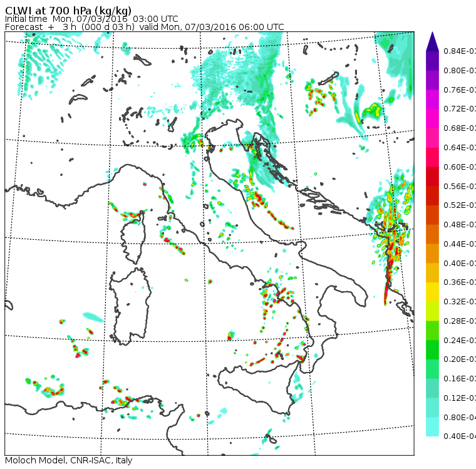Click inside the Corsica island outline
The width and height of the screenshot is (476, 469).
point(133,237)
